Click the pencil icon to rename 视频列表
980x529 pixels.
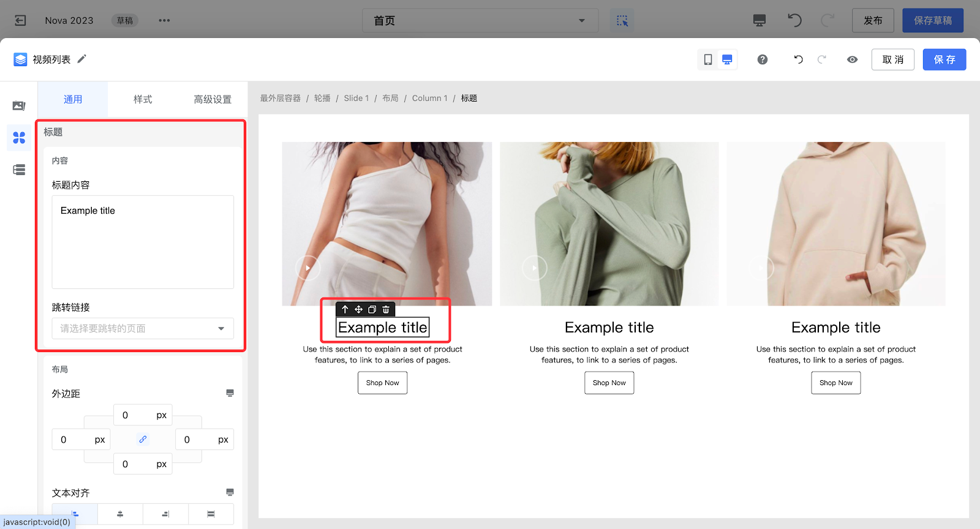(81, 59)
